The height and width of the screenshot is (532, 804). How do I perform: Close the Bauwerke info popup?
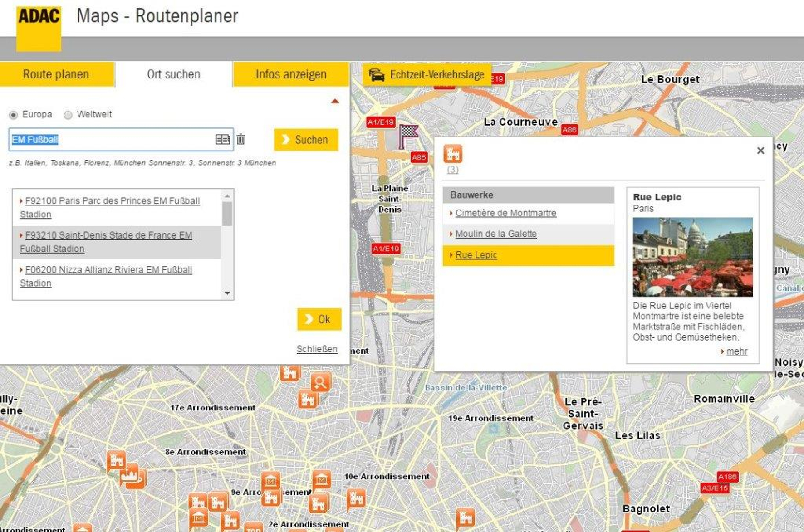[x=760, y=151]
